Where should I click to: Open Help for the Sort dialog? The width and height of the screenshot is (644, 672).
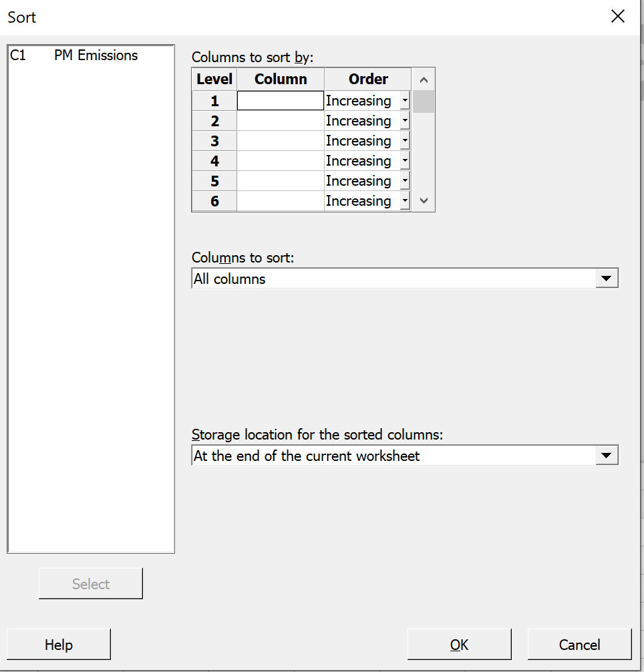(x=59, y=645)
